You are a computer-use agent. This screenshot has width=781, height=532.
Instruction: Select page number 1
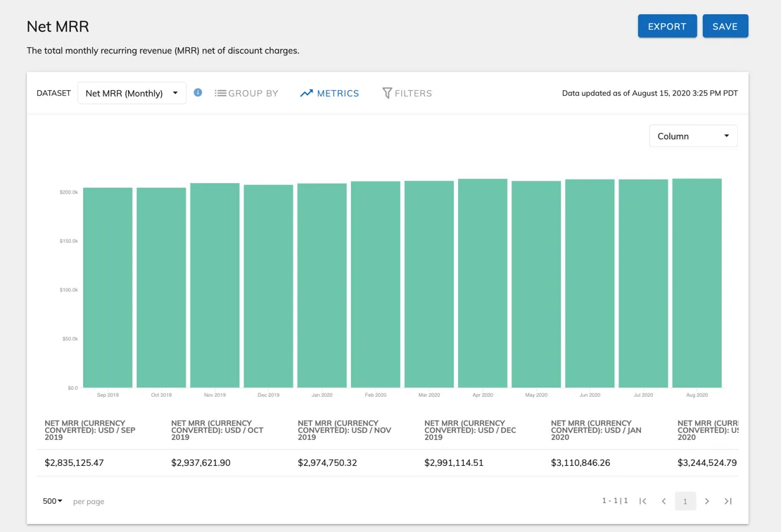(685, 501)
